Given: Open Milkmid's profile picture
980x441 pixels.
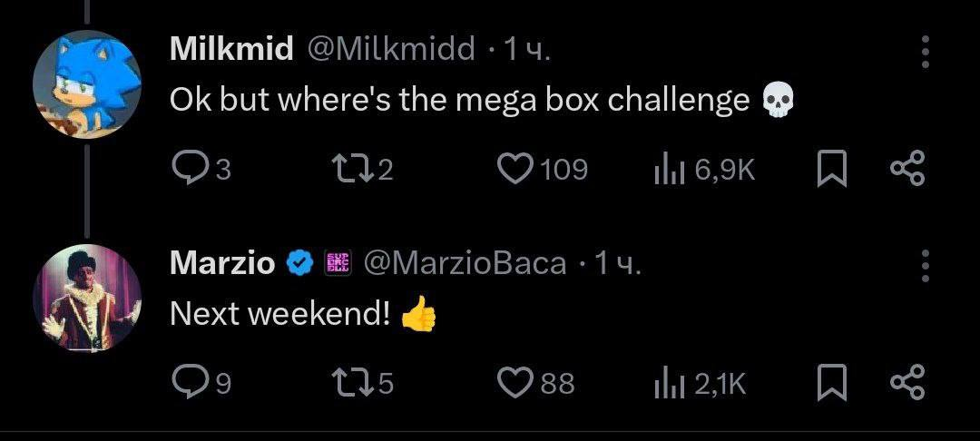Looking at the screenshot, I should (x=87, y=83).
